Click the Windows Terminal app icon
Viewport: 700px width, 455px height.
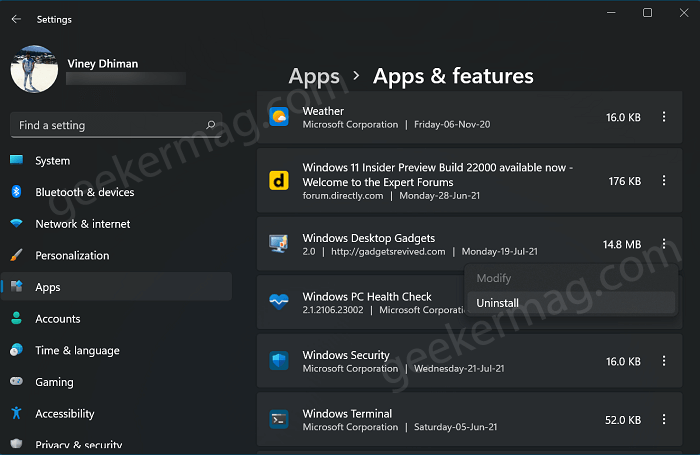click(279, 420)
